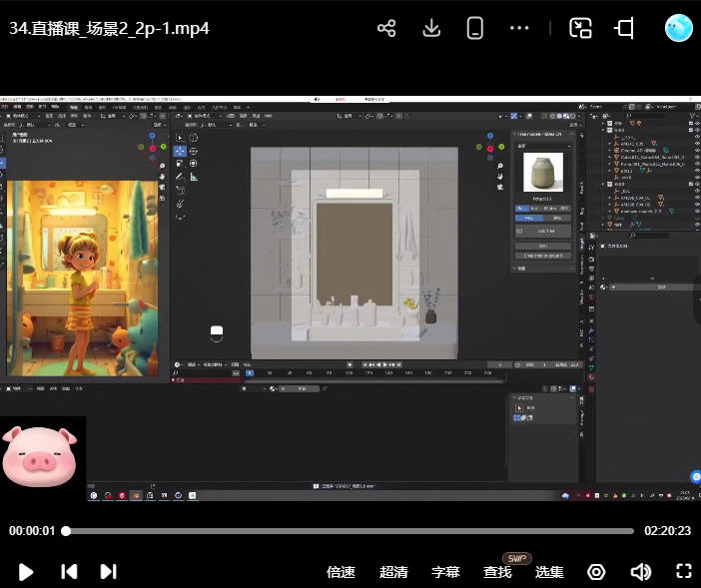Image resolution: width=701 pixels, height=588 pixels.
Task: Open the 倍速 playback speed menu
Action: point(341,572)
